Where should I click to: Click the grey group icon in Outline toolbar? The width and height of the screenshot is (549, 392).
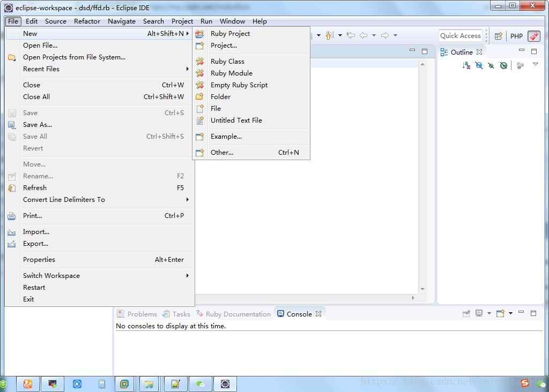[x=520, y=65]
